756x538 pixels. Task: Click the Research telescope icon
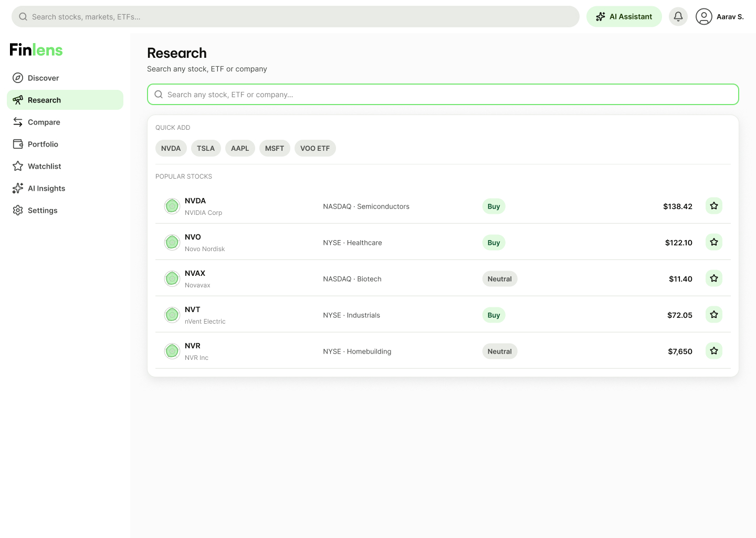(18, 100)
